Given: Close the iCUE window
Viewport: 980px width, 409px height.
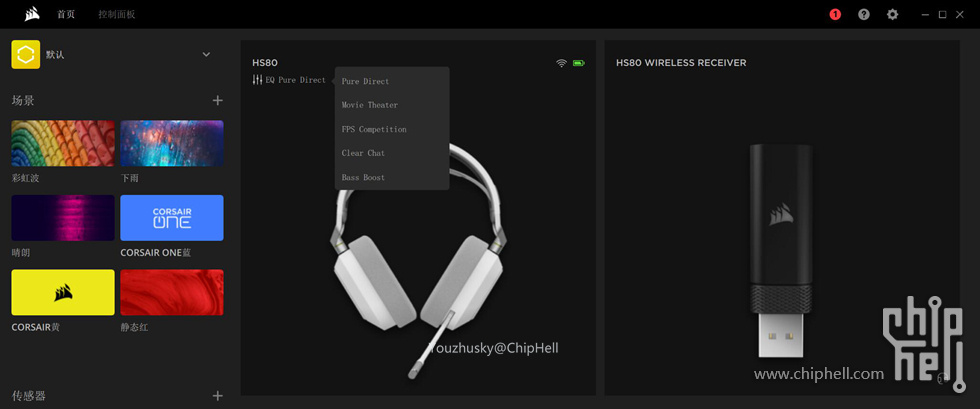Looking at the screenshot, I should 960,14.
